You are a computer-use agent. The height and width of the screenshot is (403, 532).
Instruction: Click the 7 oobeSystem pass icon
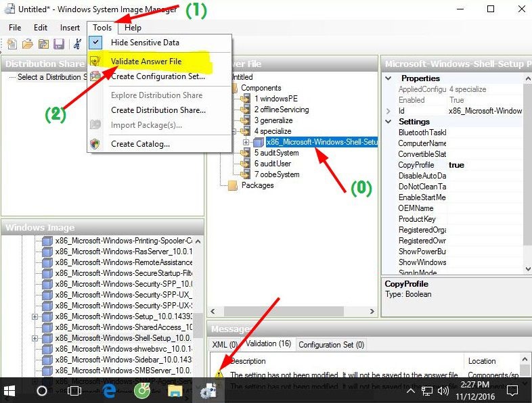[x=245, y=174]
